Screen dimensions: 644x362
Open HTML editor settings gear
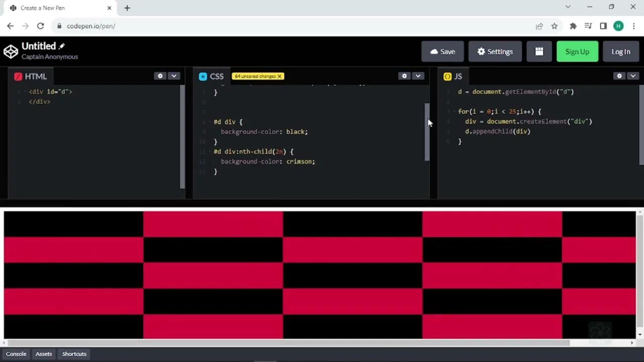(160, 76)
